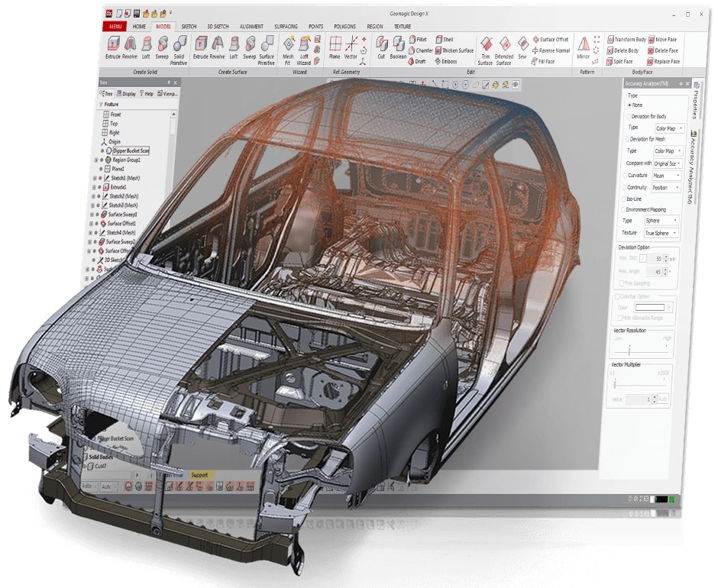Click the Transform Body button

(626, 39)
